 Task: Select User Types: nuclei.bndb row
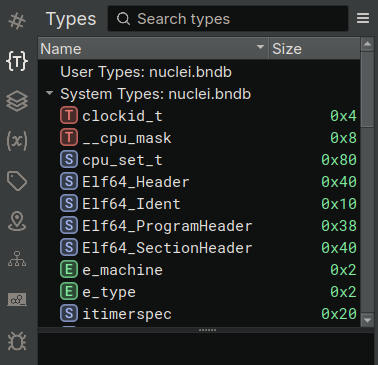[x=199, y=72]
